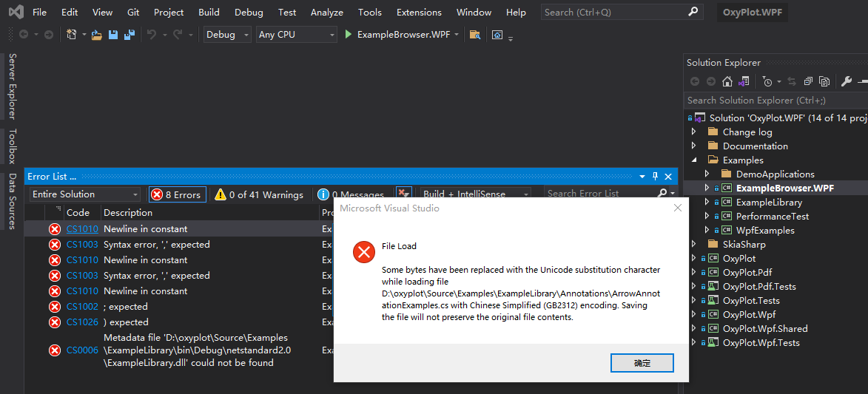Click the red error icon in dialog
The width and height of the screenshot is (868, 394).
363,252
